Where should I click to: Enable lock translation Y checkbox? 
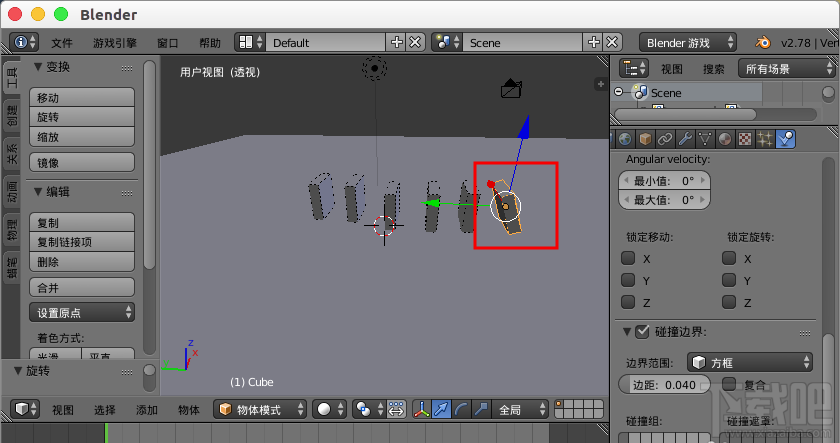(x=628, y=280)
